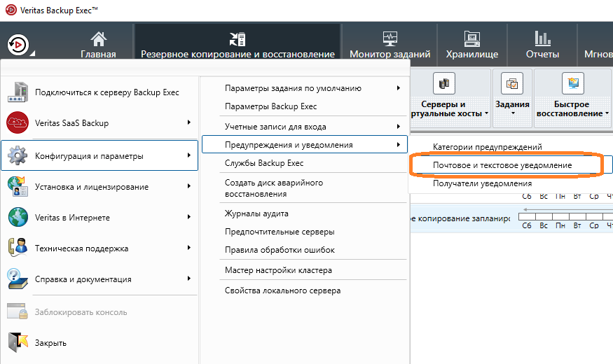Switch to Хранилище tab label
The height and width of the screenshot is (364, 613).
[x=472, y=54]
